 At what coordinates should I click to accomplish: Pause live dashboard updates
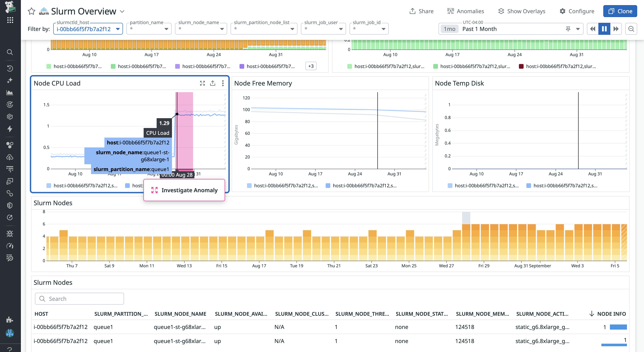click(604, 29)
